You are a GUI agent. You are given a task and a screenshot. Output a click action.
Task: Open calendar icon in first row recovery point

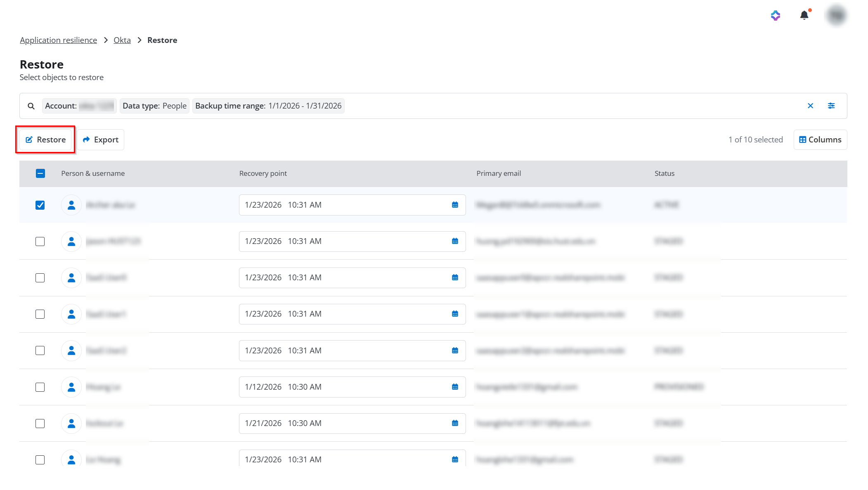tap(455, 205)
